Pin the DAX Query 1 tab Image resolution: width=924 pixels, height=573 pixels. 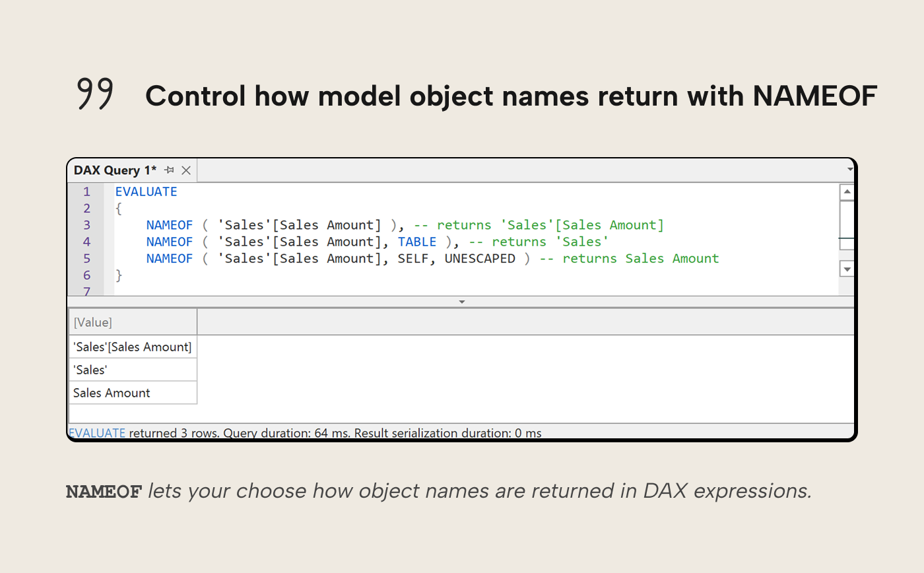tap(169, 170)
